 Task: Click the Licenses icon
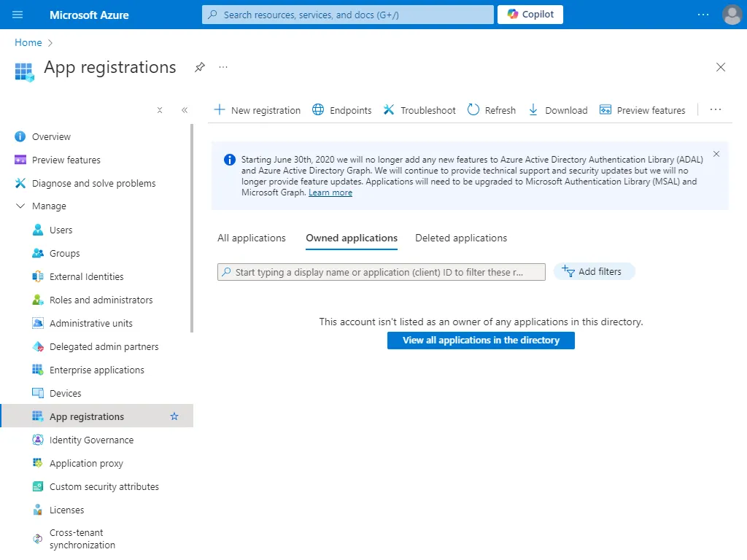(x=38, y=510)
